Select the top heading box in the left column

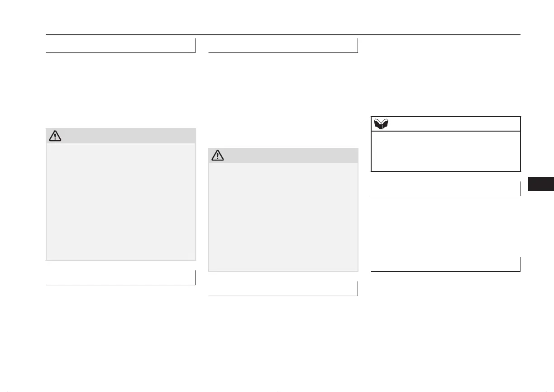121,46
